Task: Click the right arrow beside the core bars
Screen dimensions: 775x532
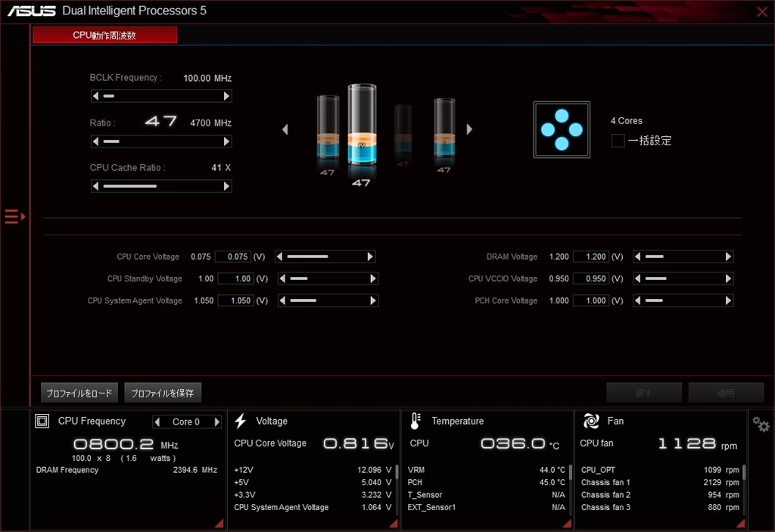Action: click(469, 129)
